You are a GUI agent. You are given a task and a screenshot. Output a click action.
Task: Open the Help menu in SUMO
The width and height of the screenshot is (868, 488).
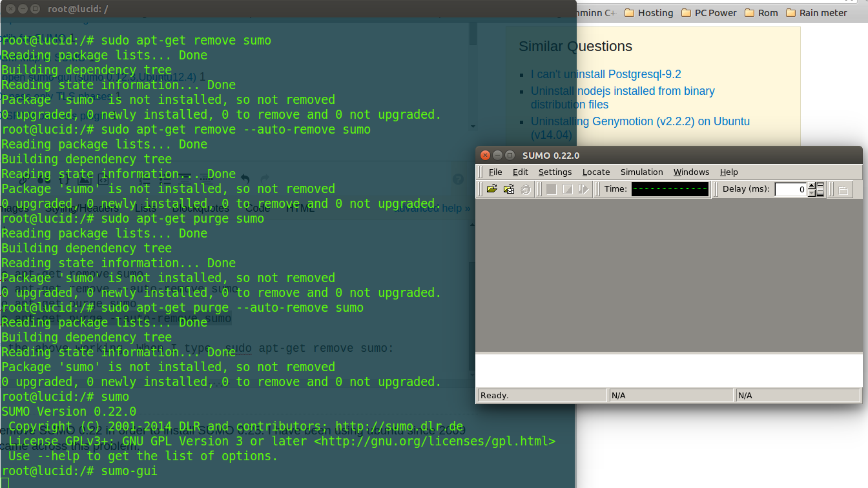click(x=729, y=172)
